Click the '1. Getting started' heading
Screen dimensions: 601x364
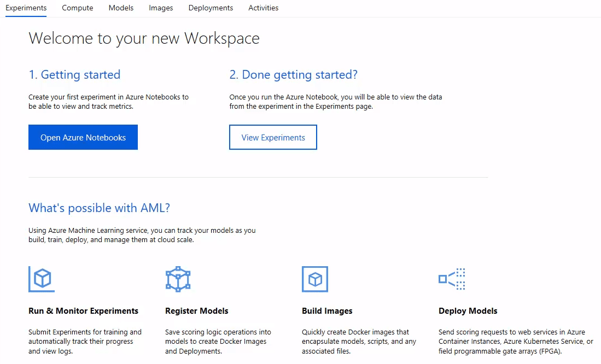click(74, 74)
